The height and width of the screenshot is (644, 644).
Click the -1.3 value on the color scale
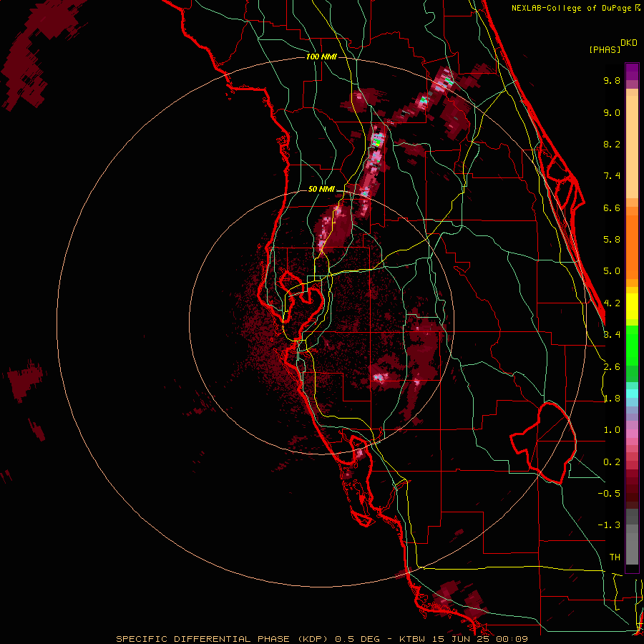click(609, 525)
